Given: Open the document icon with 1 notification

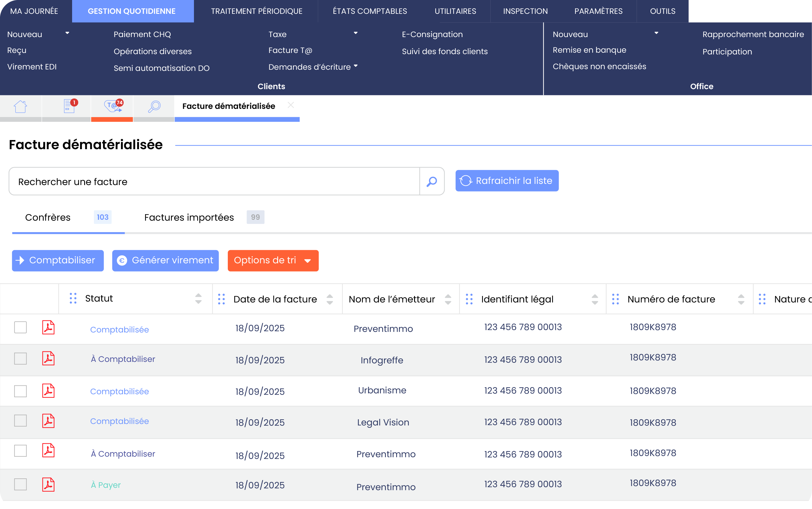Looking at the screenshot, I should 69,107.
